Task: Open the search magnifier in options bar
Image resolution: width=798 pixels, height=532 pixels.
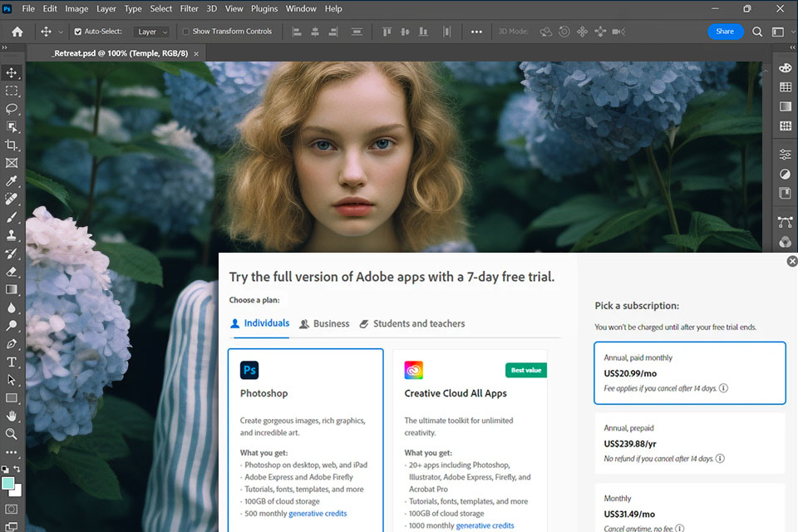Action: (x=757, y=32)
